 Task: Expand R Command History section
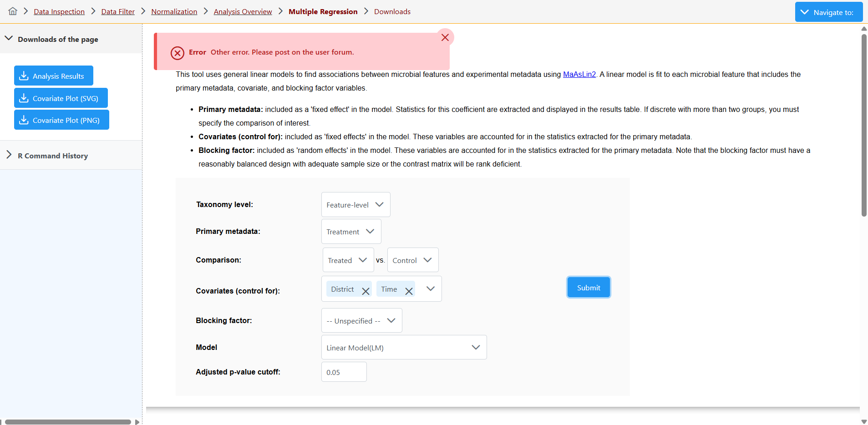(x=9, y=156)
